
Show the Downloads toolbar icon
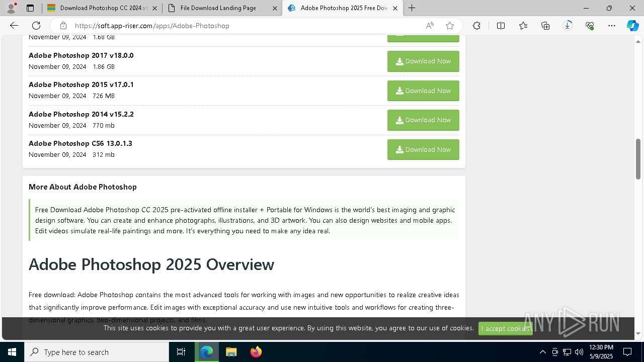coord(568,26)
